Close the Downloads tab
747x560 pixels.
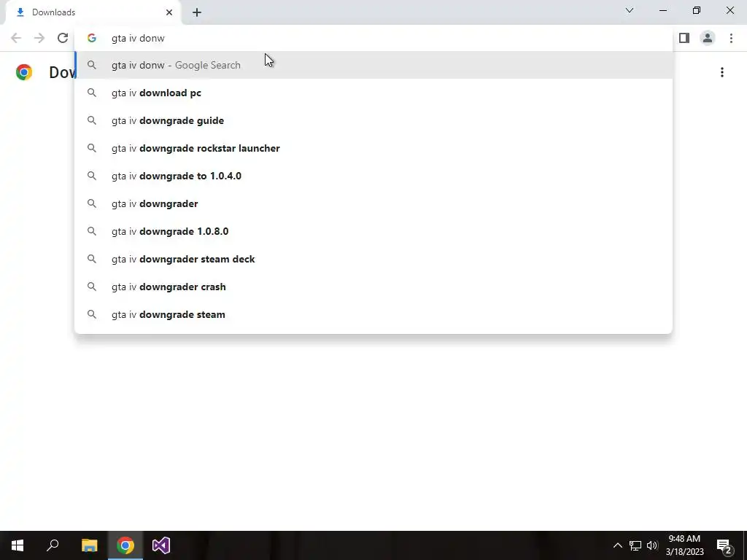coord(169,12)
